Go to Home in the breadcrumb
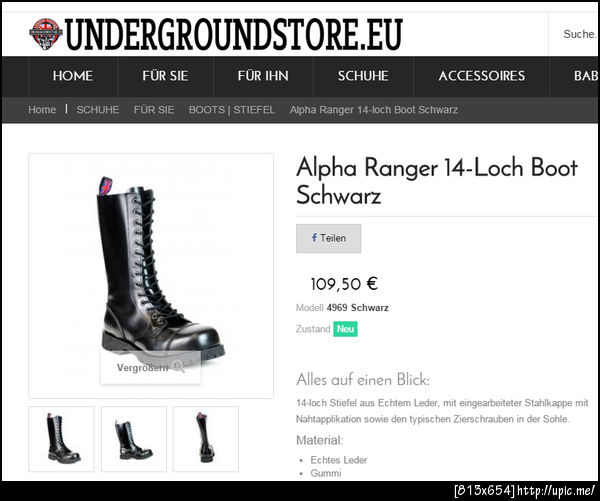The width and height of the screenshot is (600, 501). [x=42, y=110]
